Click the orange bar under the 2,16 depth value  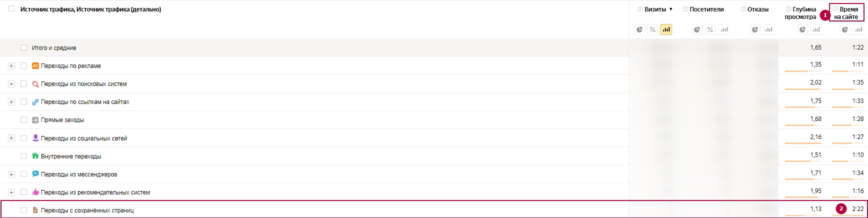click(x=804, y=143)
